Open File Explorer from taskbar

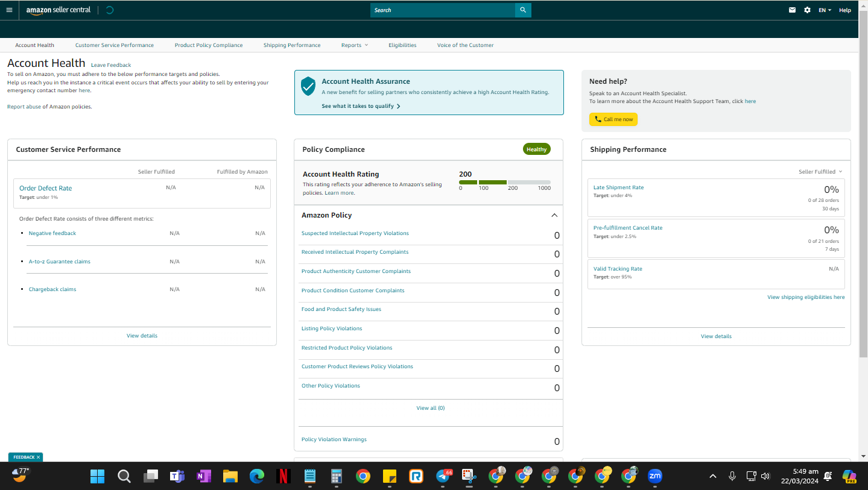tap(230, 476)
